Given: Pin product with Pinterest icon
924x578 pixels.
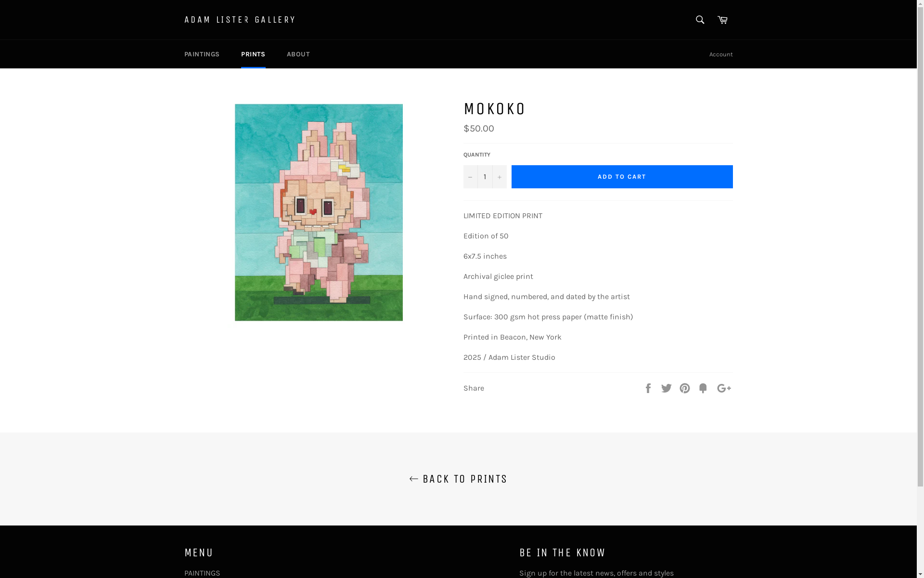Looking at the screenshot, I should pyautogui.click(x=685, y=388).
